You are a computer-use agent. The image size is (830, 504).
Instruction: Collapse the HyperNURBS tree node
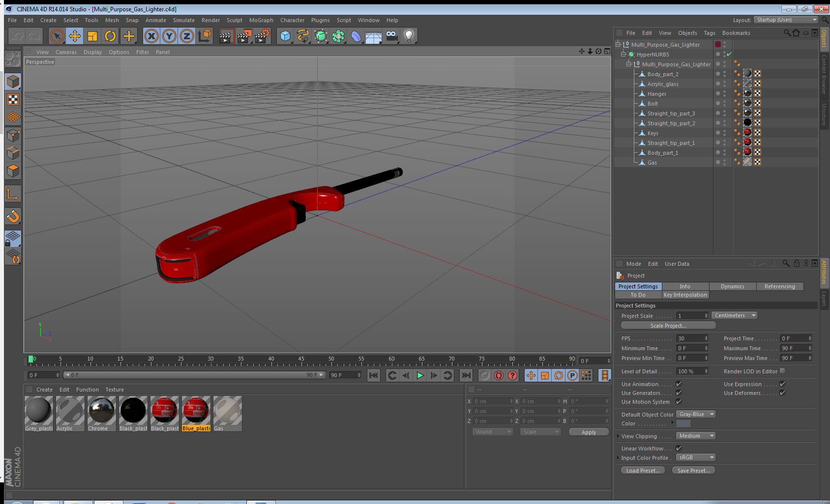(x=623, y=54)
